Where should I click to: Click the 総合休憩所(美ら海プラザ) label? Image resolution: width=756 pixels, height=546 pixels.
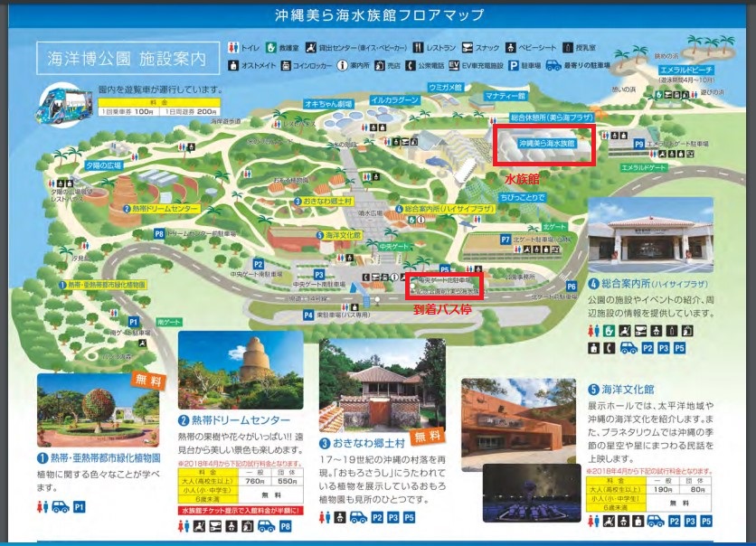552,117
